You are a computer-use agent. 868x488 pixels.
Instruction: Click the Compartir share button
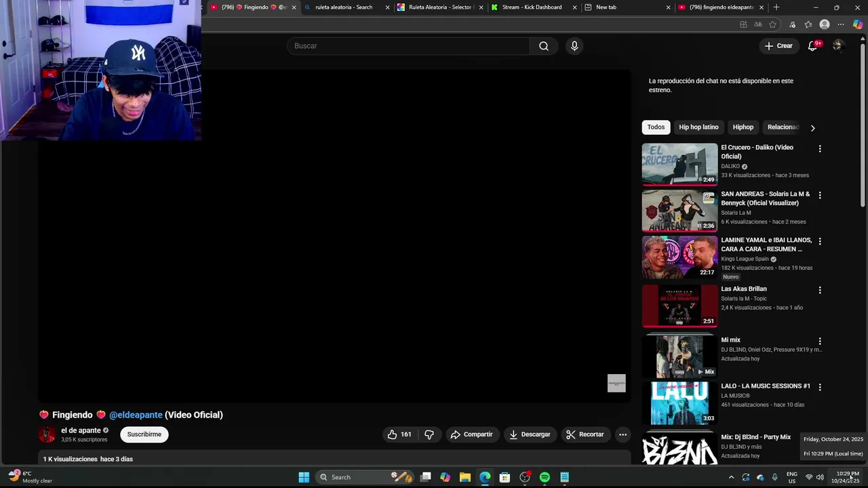(x=472, y=434)
